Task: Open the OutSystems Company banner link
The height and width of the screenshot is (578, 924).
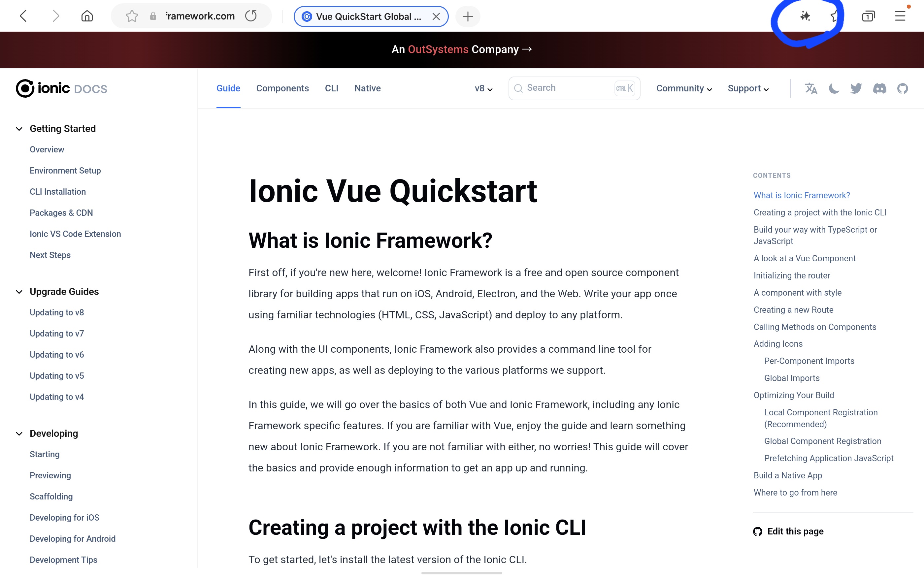Action: point(462,49)
